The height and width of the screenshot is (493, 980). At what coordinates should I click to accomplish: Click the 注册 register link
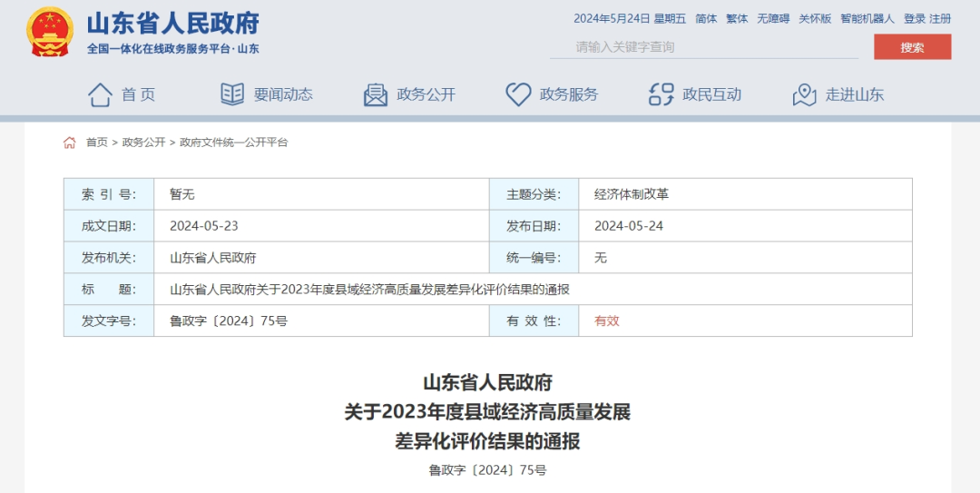(x=940, y=19)
